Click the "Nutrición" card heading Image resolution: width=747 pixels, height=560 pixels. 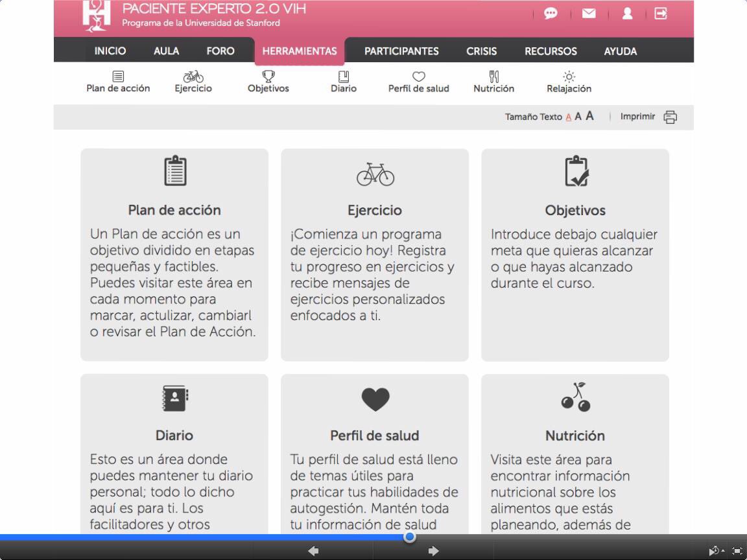tap(575, 436)
